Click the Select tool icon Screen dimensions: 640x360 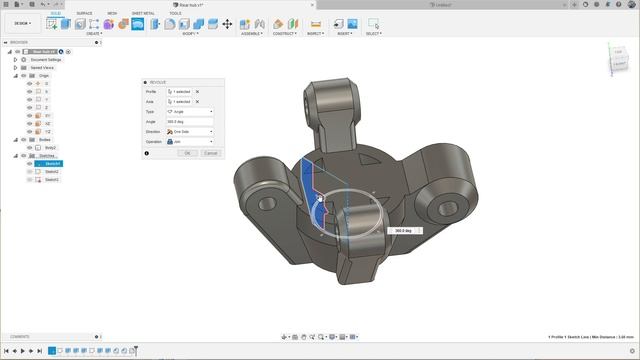point(373,24)
